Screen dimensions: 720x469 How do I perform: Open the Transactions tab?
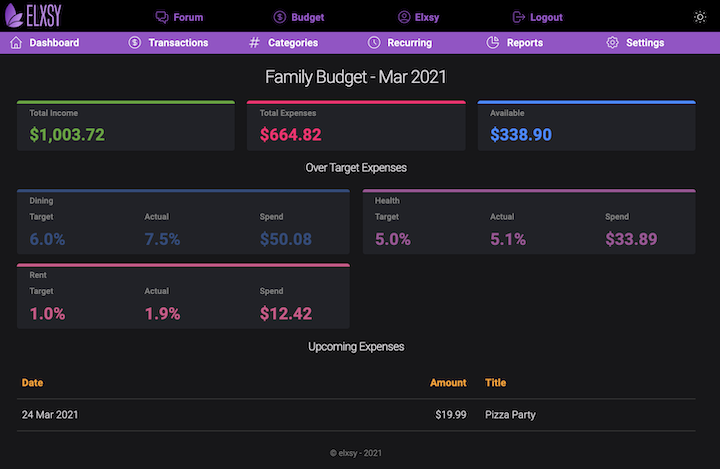point(178,43)
